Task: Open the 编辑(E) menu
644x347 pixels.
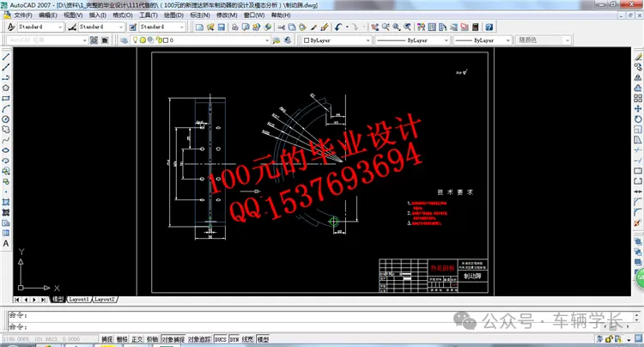Action: 47,15
